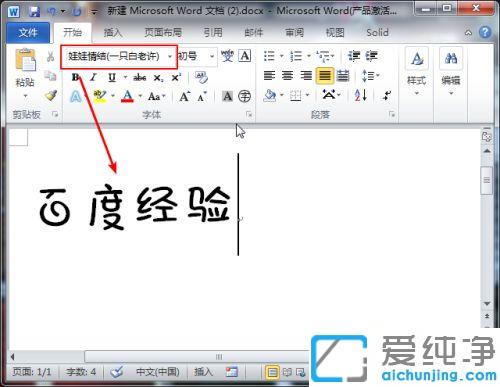Click 中文(中国) language indicator
The height and width of the screenshot is (387, 500).
point(158,372)
